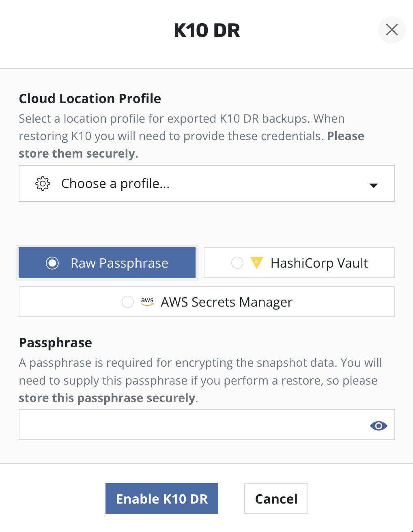Click the AWS Secrets Manager option label
413x532 pixels.
[x=226, y=302]
